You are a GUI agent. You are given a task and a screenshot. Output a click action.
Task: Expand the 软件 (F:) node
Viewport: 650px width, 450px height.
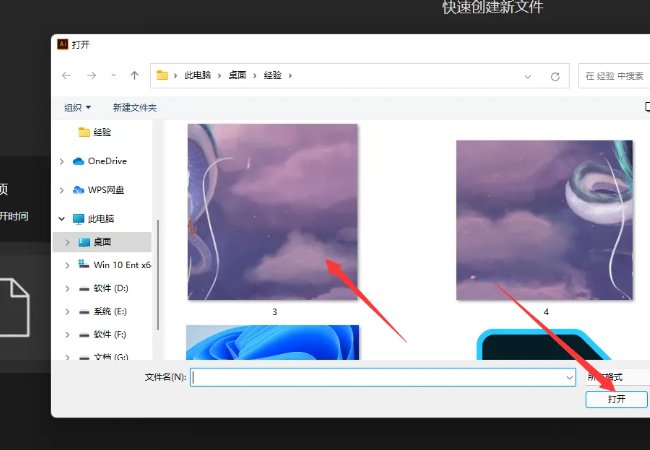pos(67,335)
